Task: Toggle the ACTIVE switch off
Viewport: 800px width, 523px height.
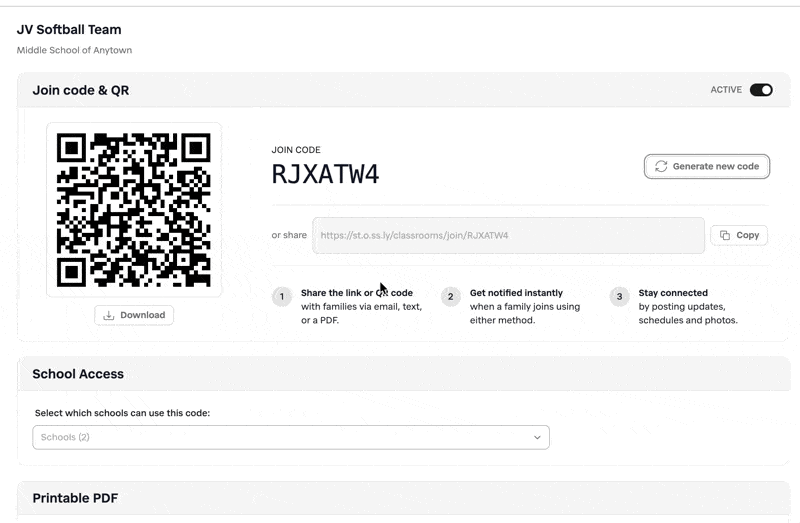Action: 761,90
